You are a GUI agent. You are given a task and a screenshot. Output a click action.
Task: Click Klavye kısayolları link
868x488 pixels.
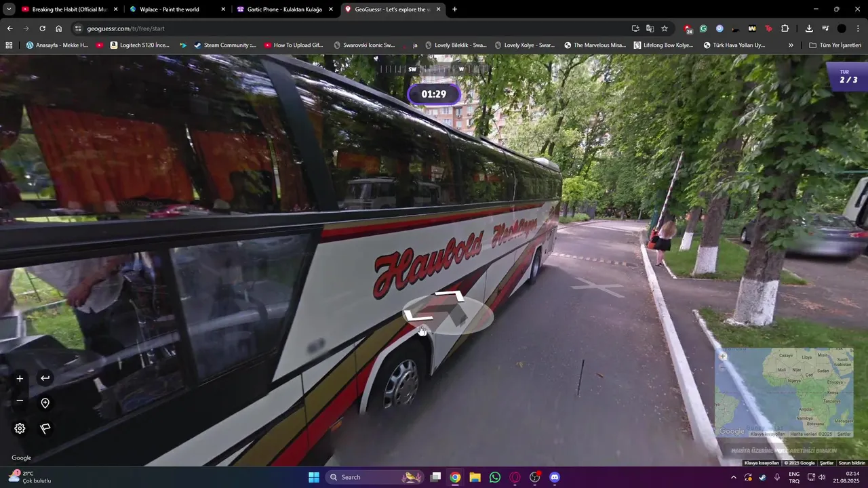pos(762,463)
